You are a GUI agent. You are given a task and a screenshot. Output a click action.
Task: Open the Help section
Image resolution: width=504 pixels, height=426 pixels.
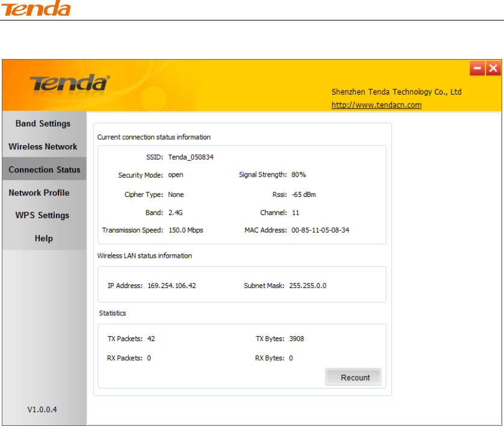pyautogui.click(x=44, y=239)
